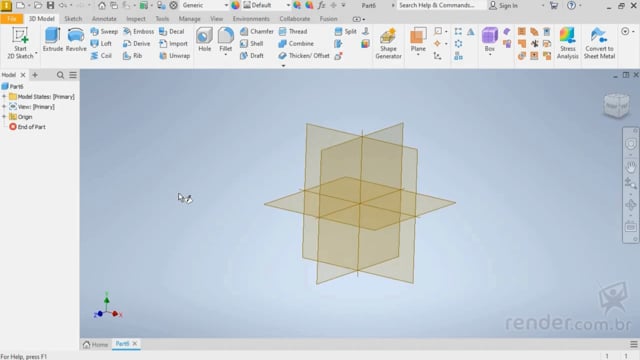Select the Extrude tool
This screenshot has width=640, height=360.
click(x=53, y=40)
